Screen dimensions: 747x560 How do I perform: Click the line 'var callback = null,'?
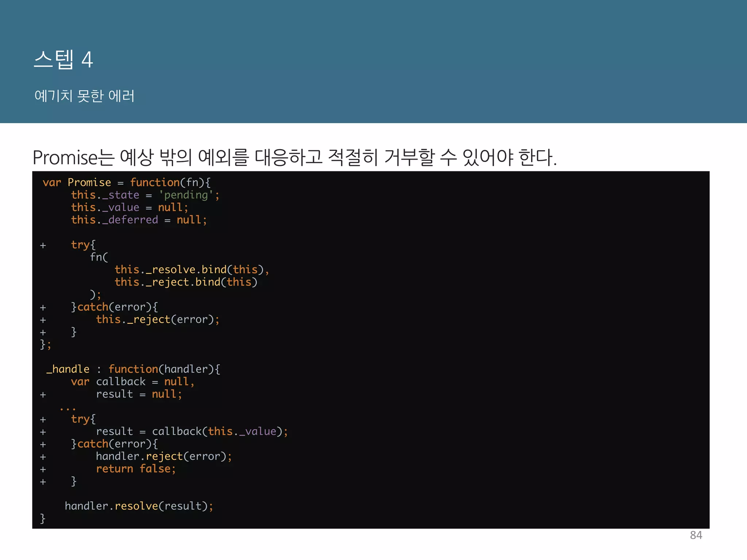pyautogui.click(x=133, y=382)
